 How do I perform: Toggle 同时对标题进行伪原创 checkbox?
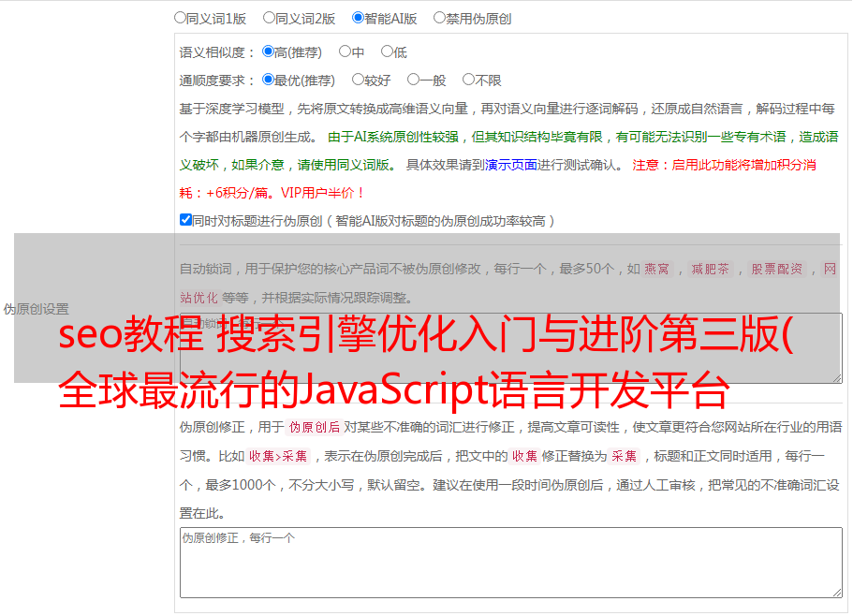[185, 220]
